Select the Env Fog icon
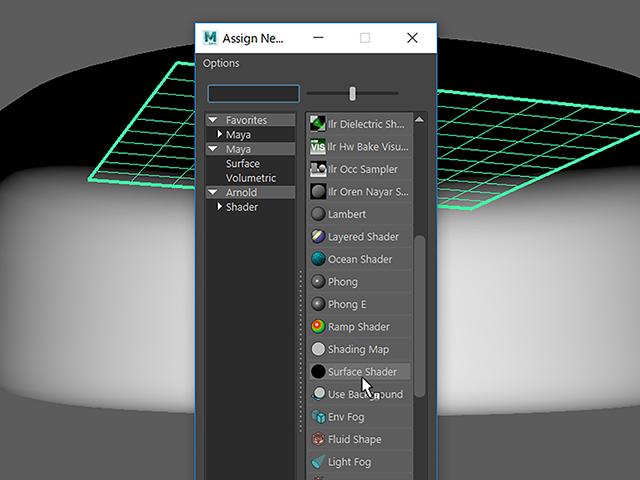640x480 pixels. click(318, 417)
